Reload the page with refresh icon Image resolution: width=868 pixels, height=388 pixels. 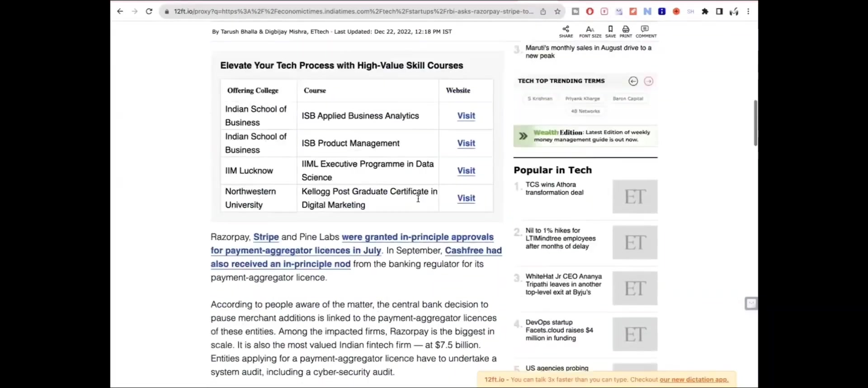tap(149, 11)
